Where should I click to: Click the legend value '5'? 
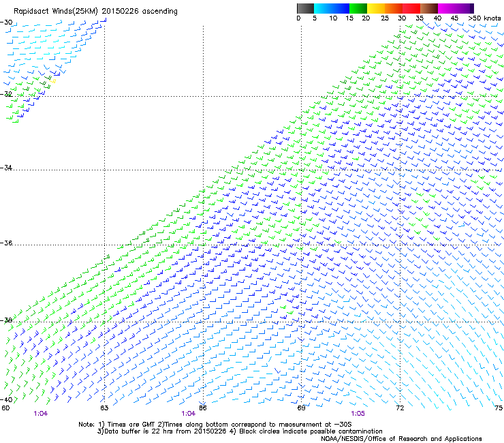(x=315, y=18)
